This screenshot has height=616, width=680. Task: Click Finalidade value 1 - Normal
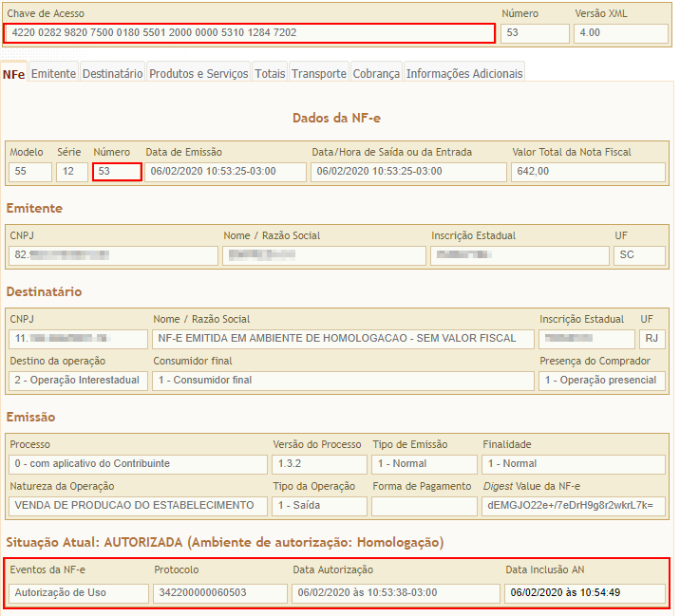tap(574, 464)
